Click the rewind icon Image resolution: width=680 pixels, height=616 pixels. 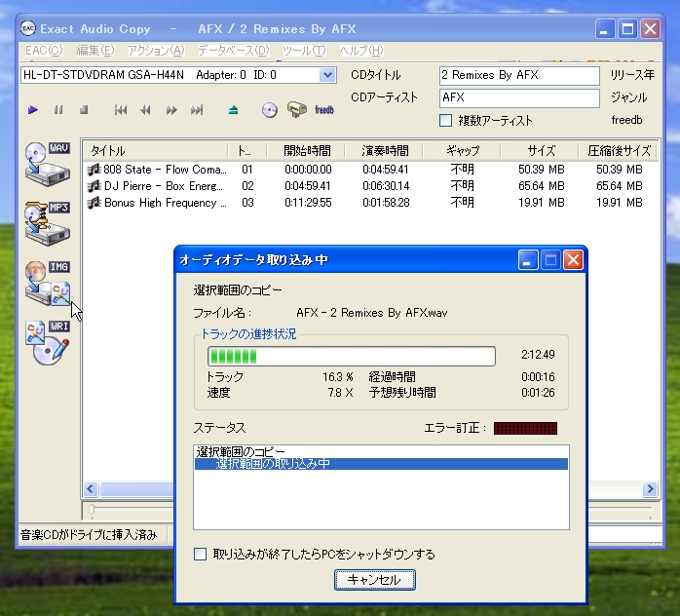[146, 110]
